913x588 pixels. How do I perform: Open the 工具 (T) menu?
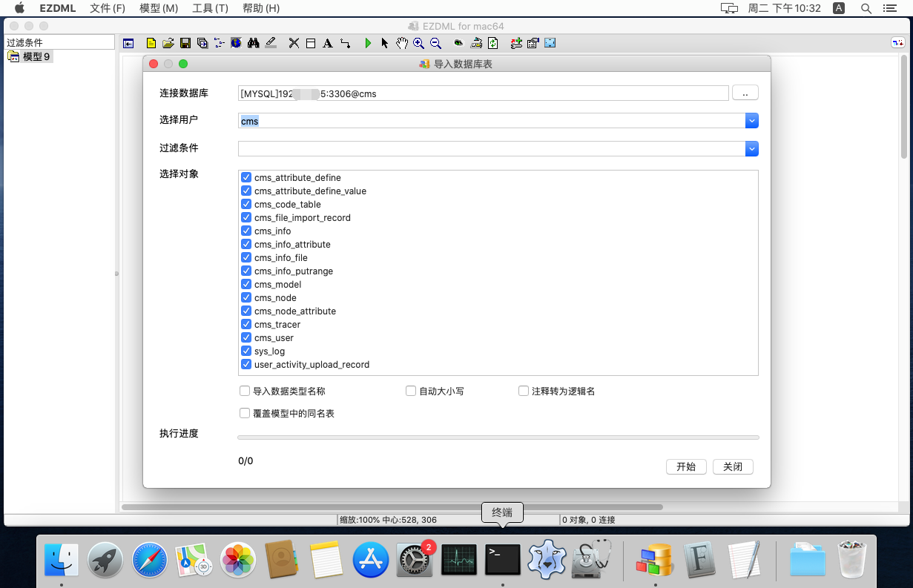coord(210,8)
